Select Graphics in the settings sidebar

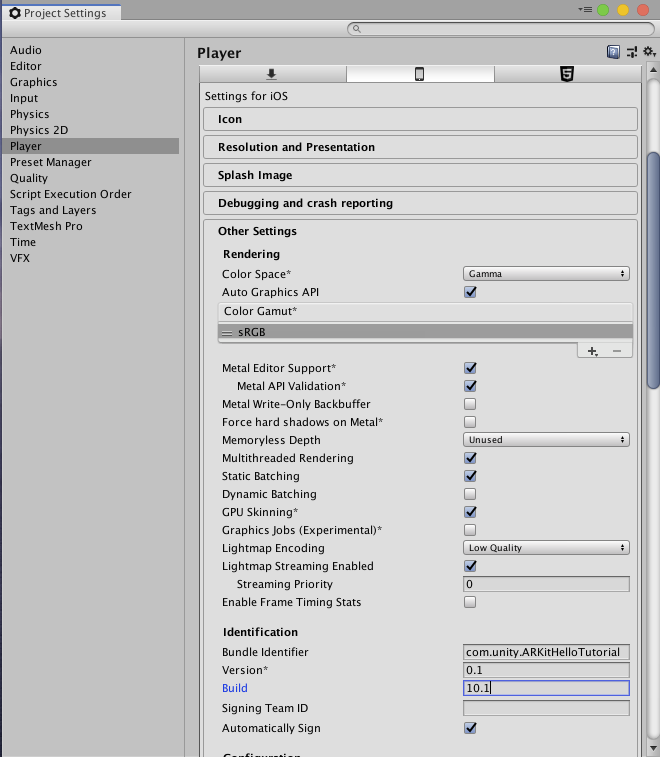[34, 82]
